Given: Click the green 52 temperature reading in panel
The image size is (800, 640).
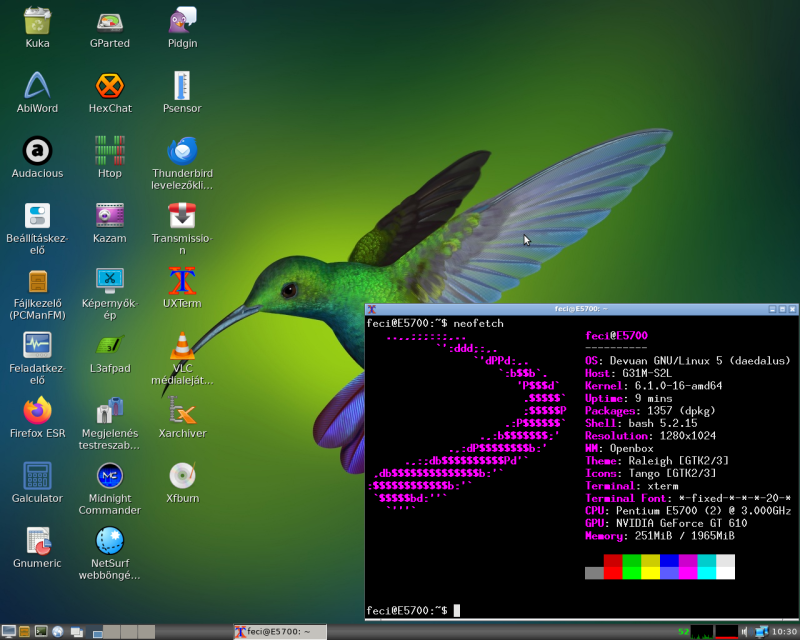Looking at the screenshot, I should 683,632.
